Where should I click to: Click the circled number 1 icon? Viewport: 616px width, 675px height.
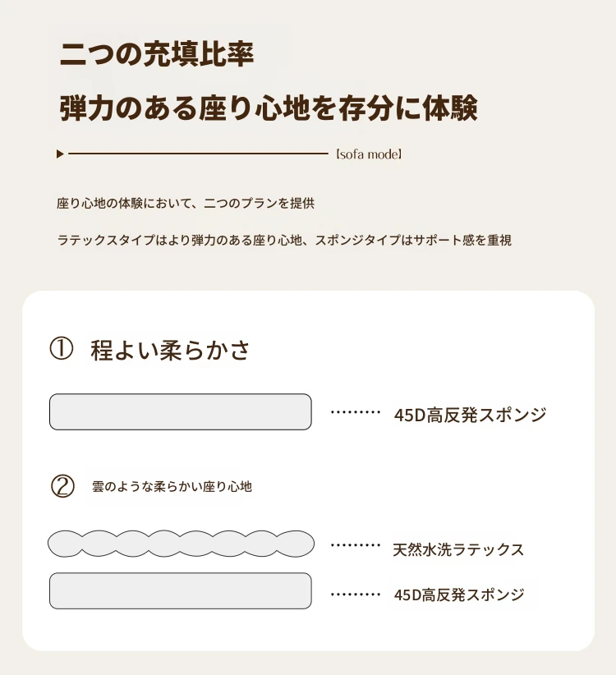click(62, 349)
